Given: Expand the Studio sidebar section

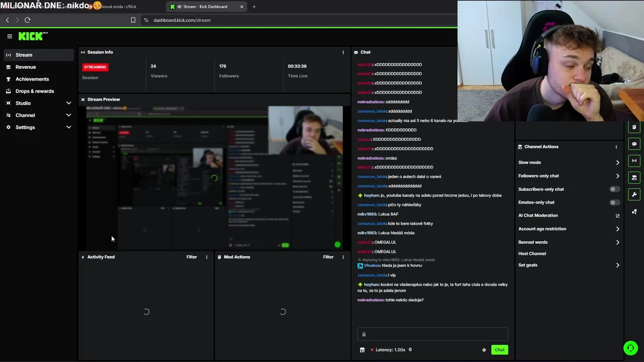Looking at the screenshot, I should tap(39, 103).
